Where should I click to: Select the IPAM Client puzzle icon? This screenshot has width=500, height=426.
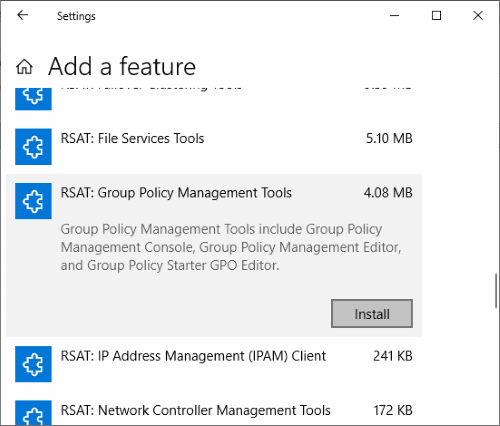[x=33, y=364]
